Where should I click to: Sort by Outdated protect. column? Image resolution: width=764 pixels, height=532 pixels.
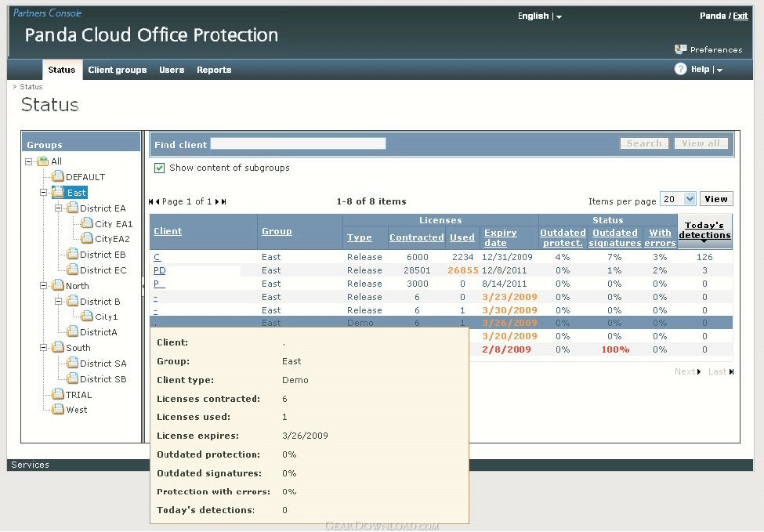563,237
